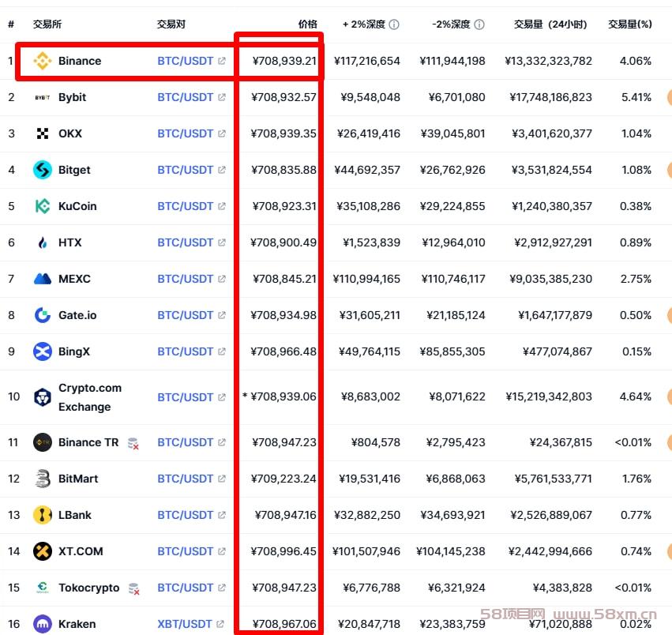This screenshot has height=635, width=672.
Task: Open the LBank exchange name link
Action: point(75,515)
